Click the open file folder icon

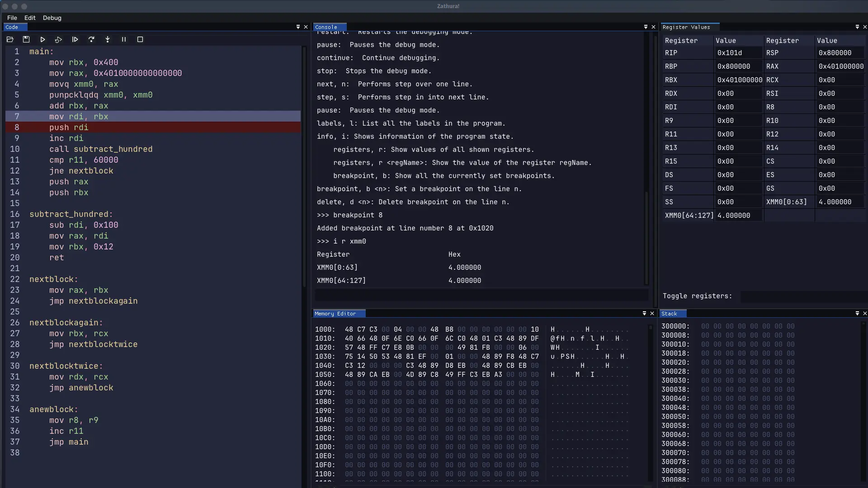tap(10, 40)
